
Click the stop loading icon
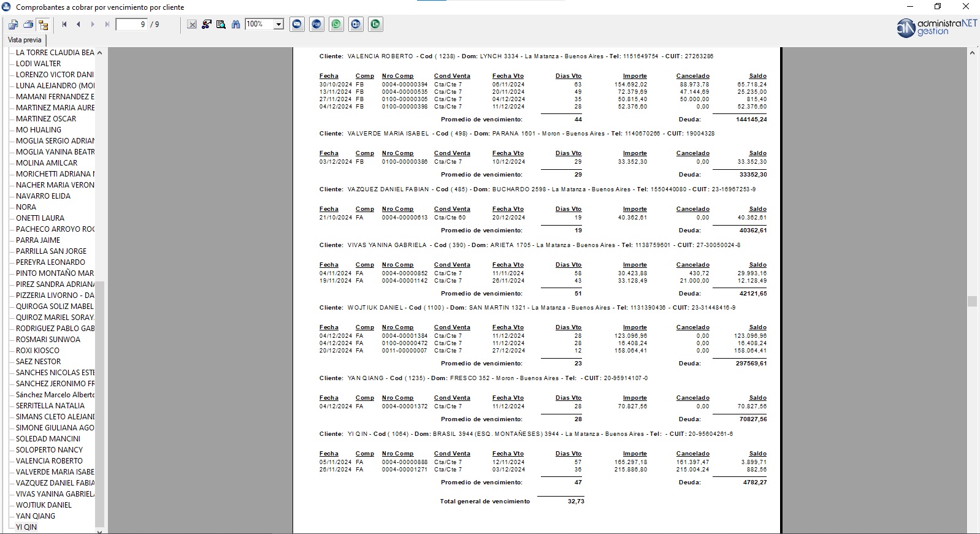coord(192,25)
